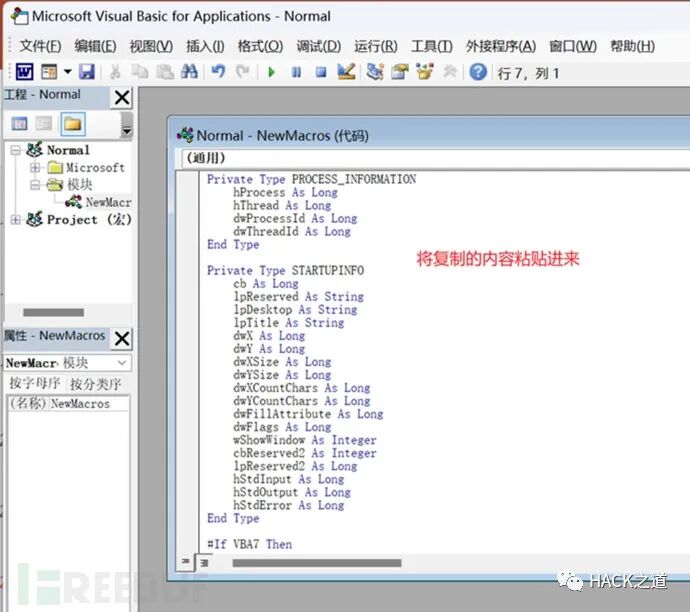The image size is (690, 612).
Task: Select the NewMacros module tree item
Action: (x=99, y=202)
